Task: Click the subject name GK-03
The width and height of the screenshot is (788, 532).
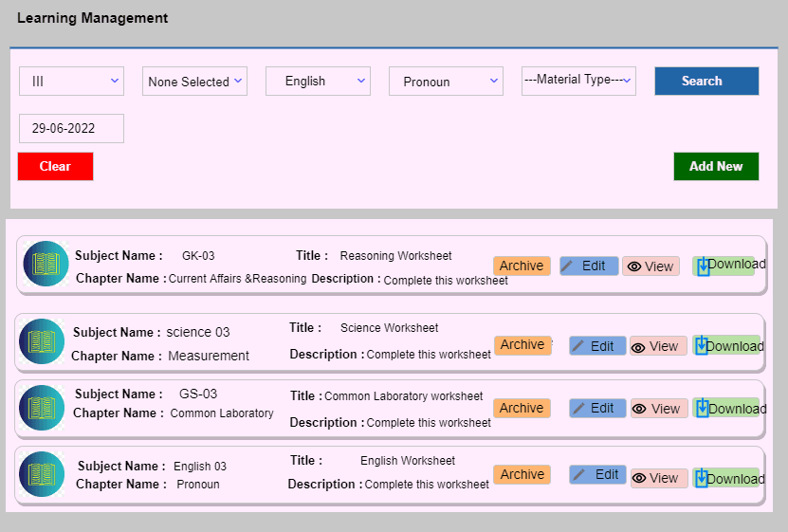Action: point(198,256)
